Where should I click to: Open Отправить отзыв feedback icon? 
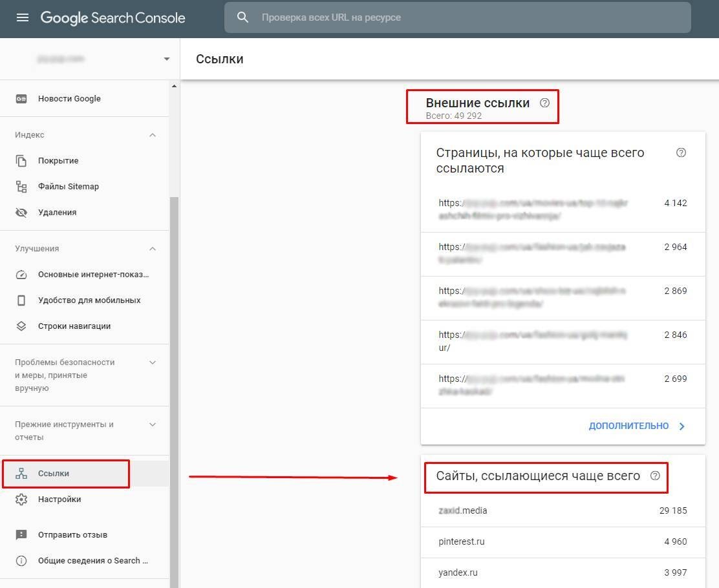click(x=23, y=534)
